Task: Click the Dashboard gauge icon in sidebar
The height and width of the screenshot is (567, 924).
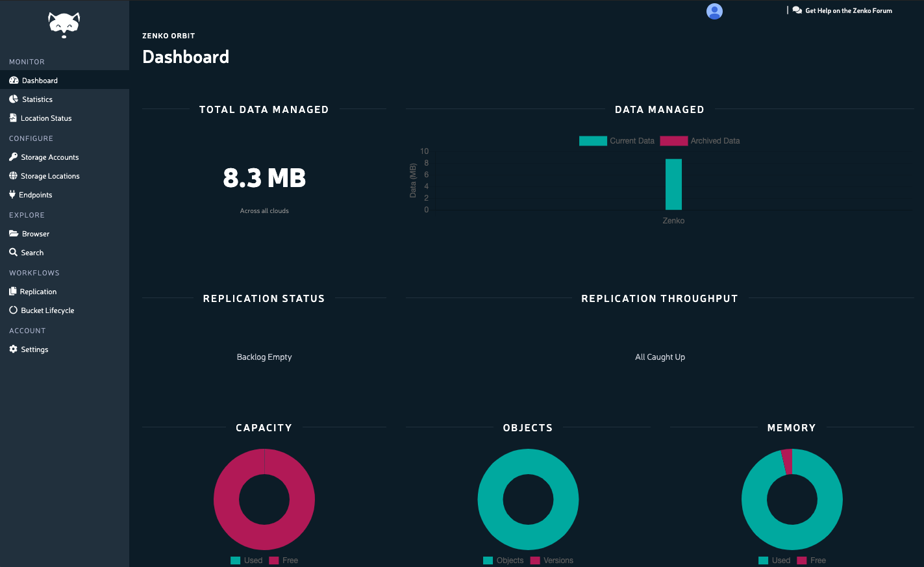Action: [x=14, y=81]
